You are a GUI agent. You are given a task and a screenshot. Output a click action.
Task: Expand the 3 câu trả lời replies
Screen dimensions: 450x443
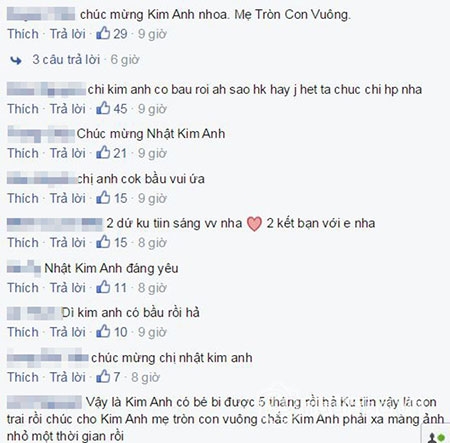tap(66, 60)
